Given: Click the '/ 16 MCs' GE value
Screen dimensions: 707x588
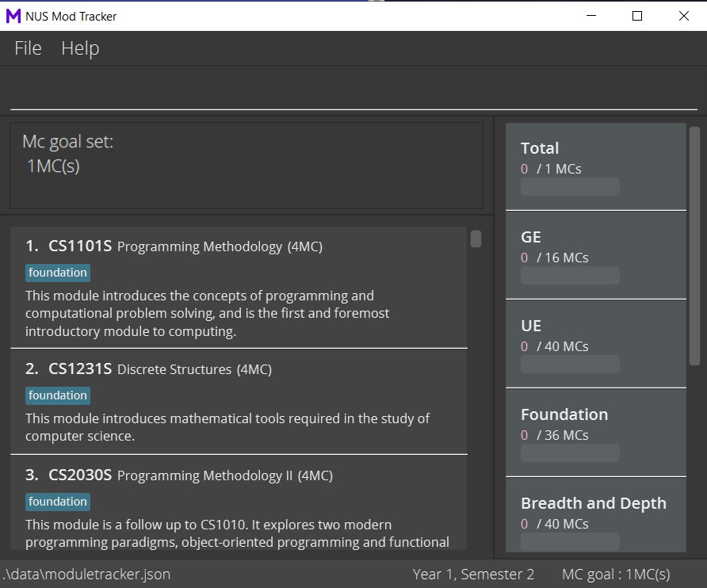Looking at the screenshot, I should click(563, 258).
